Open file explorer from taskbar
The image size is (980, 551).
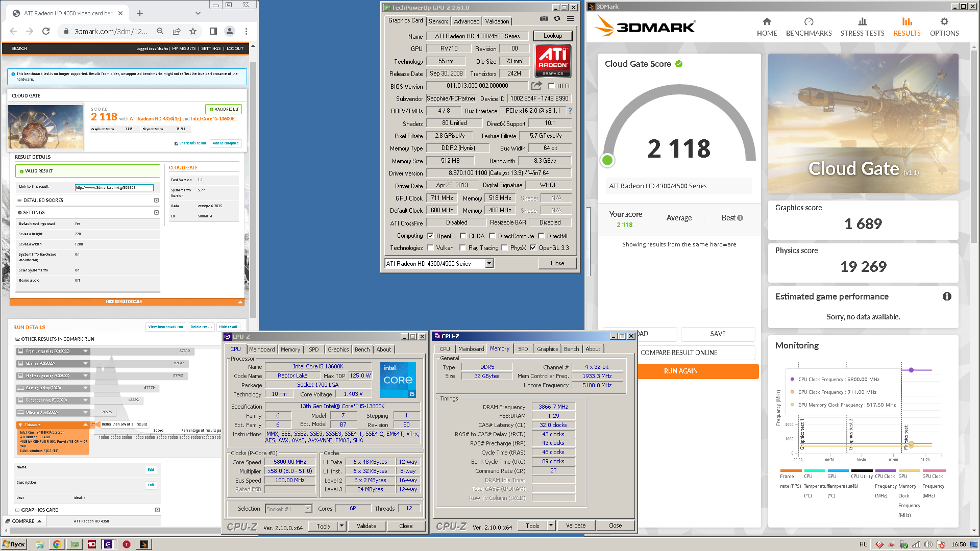tap(40, 544)
